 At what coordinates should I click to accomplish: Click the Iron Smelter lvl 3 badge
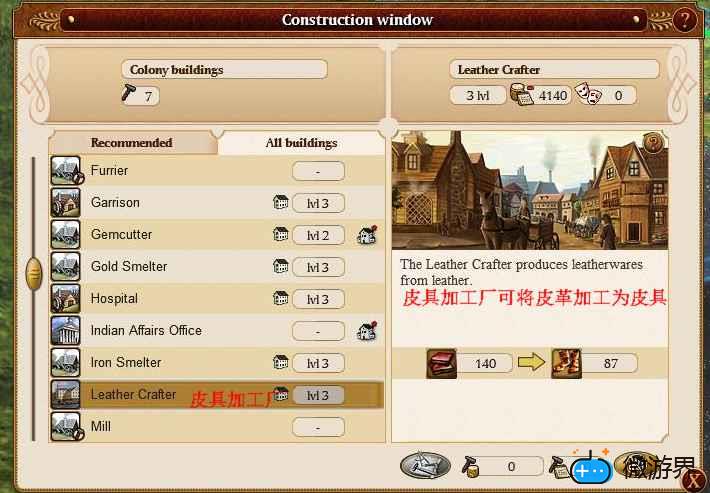click(318, 364)
